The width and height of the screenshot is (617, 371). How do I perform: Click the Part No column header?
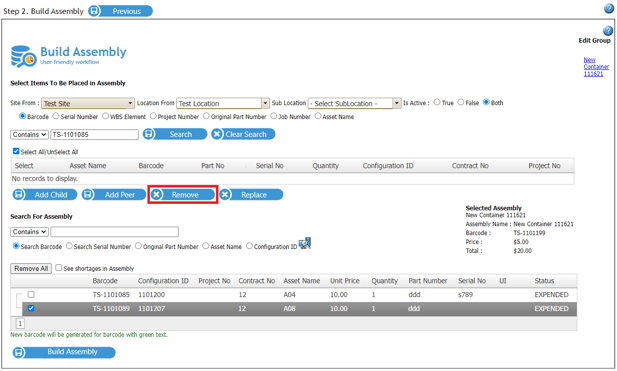click(x=213, y=166)
